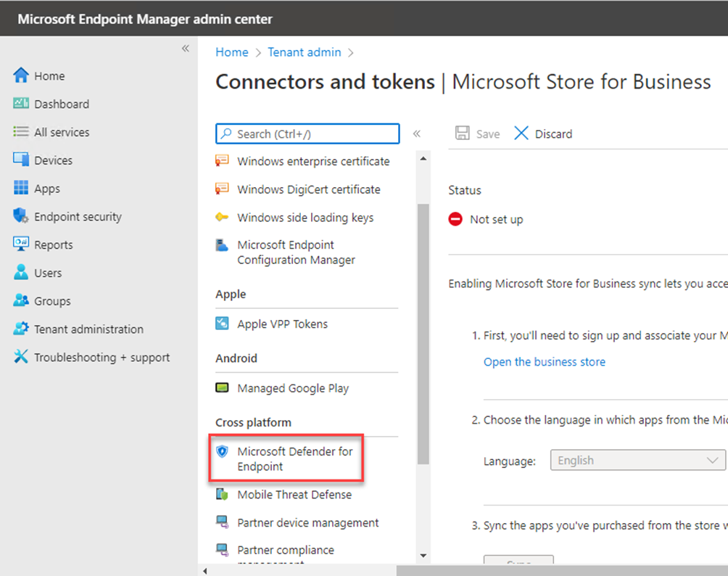Click the Not set up status text
Image resolution: width=728 pixels, height=576 pixels.
point(496,219)
